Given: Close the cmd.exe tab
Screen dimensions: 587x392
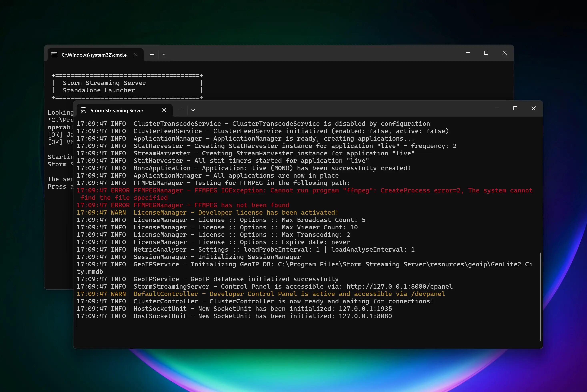Looking at the screenshot, I should coord(135,54).
